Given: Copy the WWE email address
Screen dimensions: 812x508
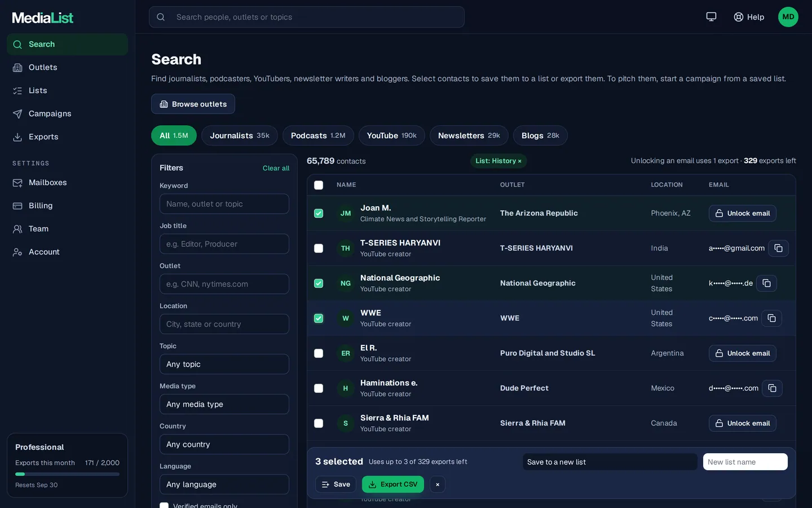Looking at the screenshot, I should coord(771,318).
